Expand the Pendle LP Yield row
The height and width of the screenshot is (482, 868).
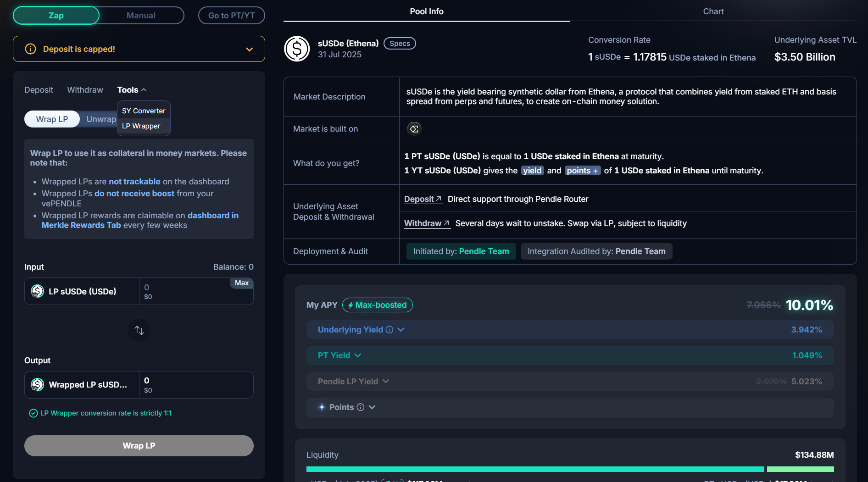point(386,382)
